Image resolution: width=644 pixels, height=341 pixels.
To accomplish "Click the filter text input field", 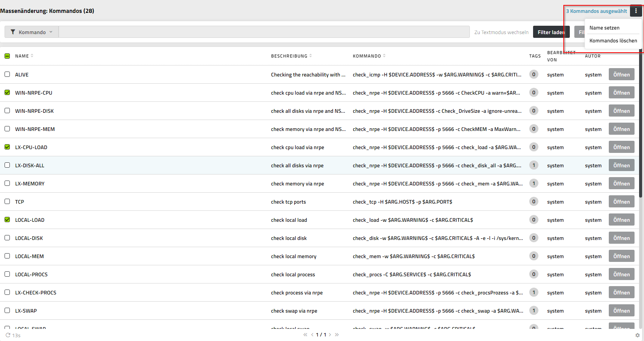I will [264, 32].
